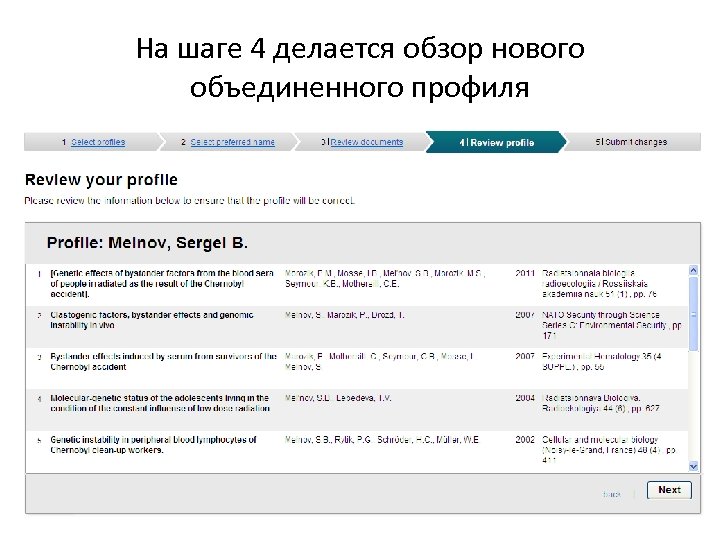The height and width of the screenshot is (540, 720).
Task: Click the 'Profile: Melnov, Sergei B.' heading
Action: pos(147,242)
